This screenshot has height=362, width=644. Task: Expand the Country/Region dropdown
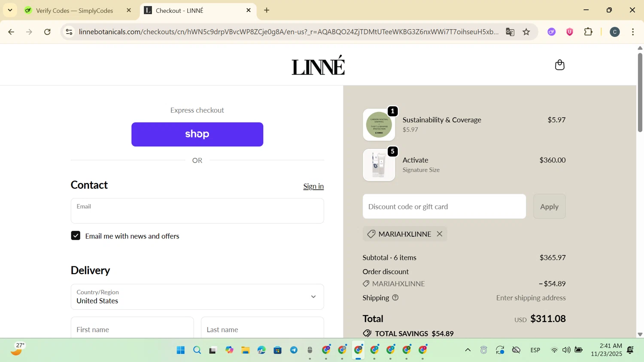[197, 297]
